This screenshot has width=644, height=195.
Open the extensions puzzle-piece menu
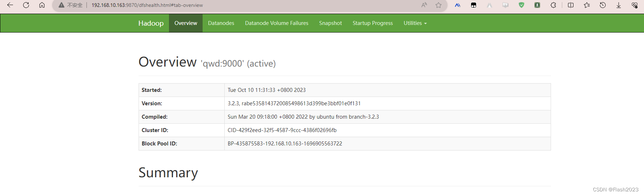tap(553, 5)
